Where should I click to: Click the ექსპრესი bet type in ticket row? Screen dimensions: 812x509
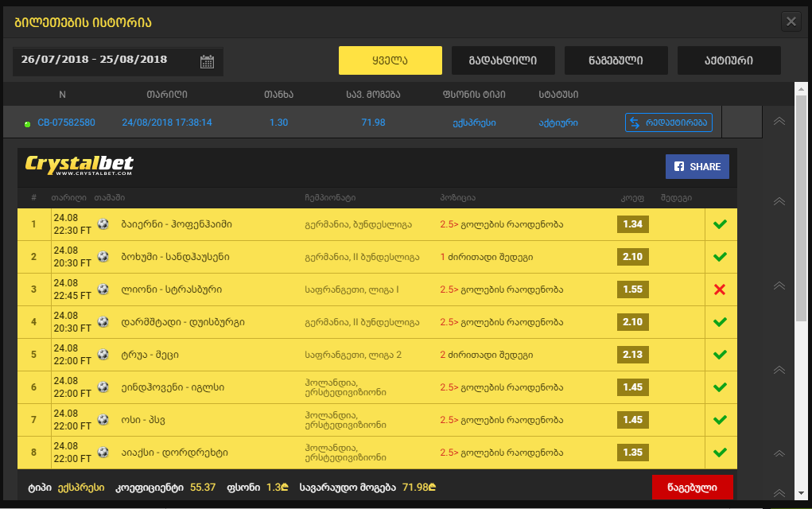474,122
